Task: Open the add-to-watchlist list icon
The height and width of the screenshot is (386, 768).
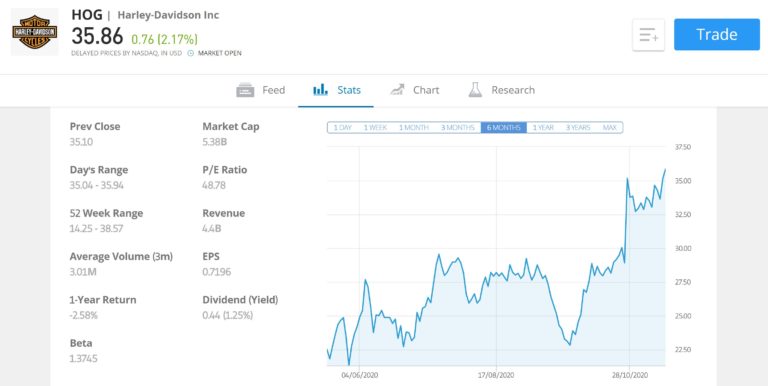Action: pyautogui.click(x=648, y=35)
